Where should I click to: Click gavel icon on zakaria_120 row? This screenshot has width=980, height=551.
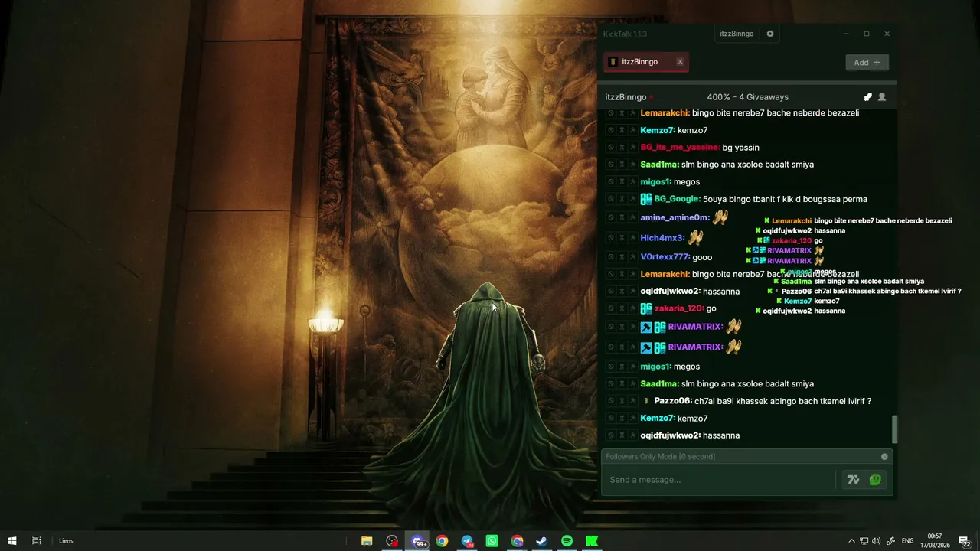click(632, 308)
